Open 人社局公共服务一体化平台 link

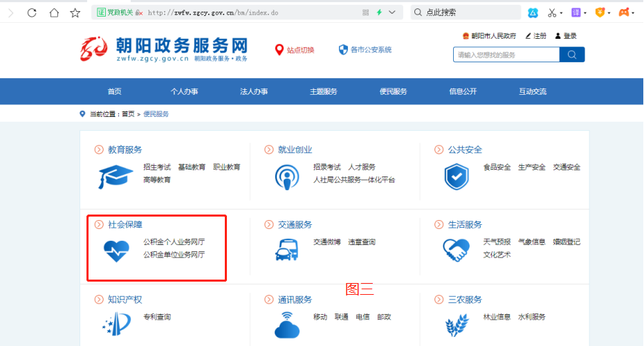pyautogui.click(x=354, y=180)
